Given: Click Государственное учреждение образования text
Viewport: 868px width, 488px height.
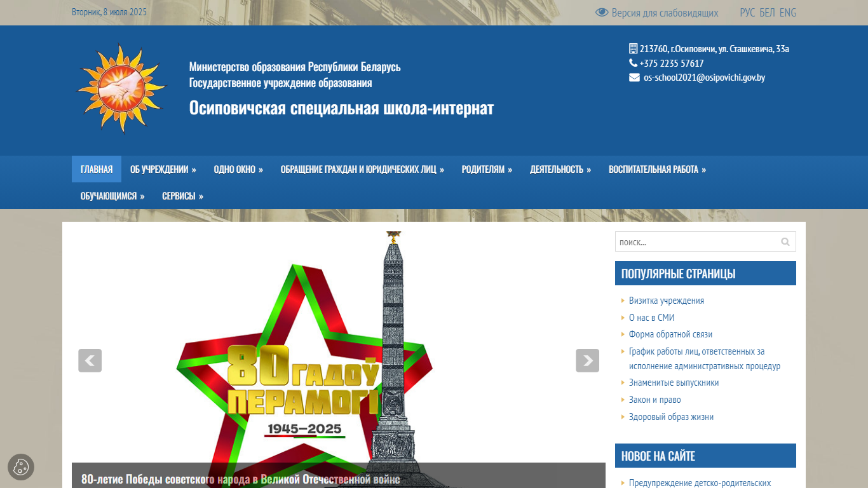Looking at the screenshot, I should [x=281, y=83].
